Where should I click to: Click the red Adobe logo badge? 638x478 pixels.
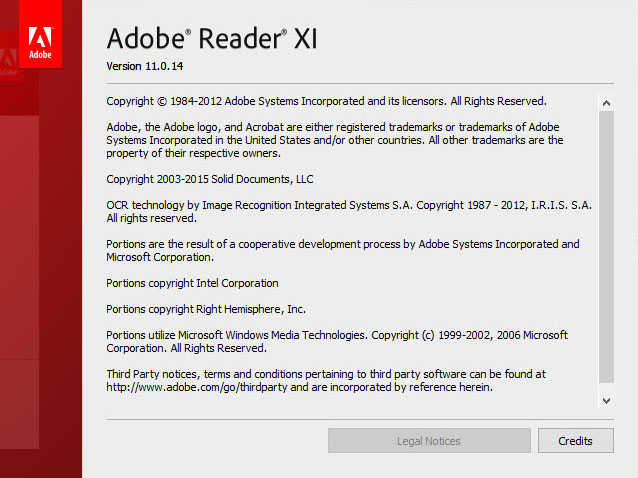[40, 33]
